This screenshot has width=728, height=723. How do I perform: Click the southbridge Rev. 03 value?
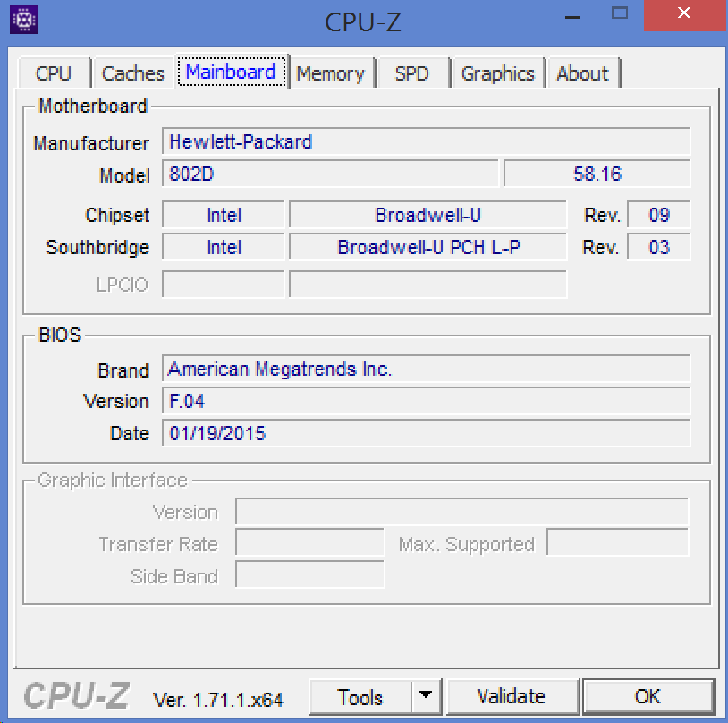pos(659,247)
